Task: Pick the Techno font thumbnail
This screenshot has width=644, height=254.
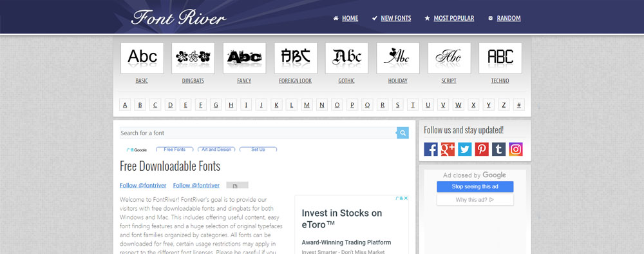Action: click(500, 58)
